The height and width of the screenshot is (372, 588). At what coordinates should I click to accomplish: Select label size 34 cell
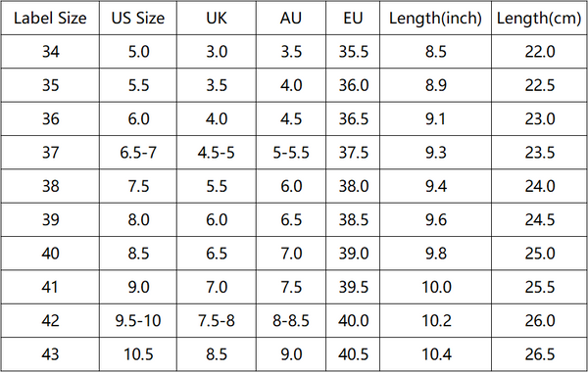(50, 52)
